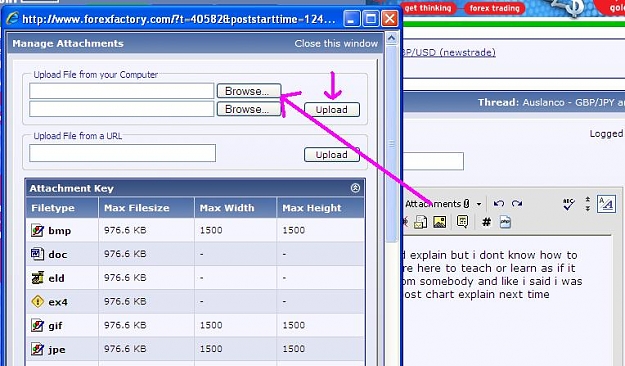
Task: Click the second file path input field
Action: tap(122, 109)
